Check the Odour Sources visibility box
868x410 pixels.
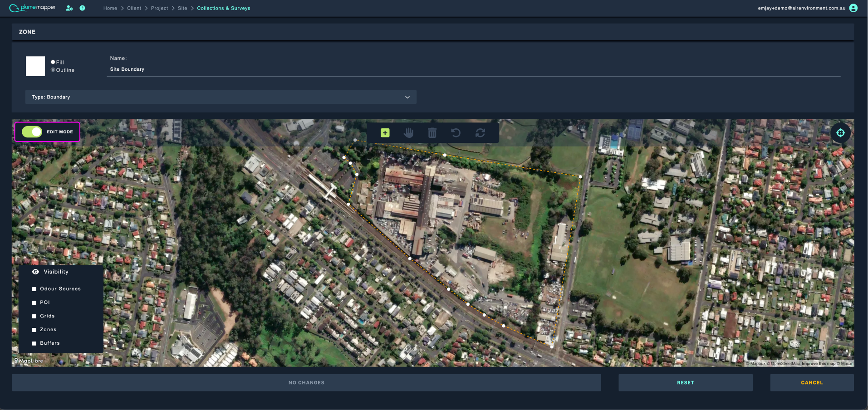click(34, 289)
